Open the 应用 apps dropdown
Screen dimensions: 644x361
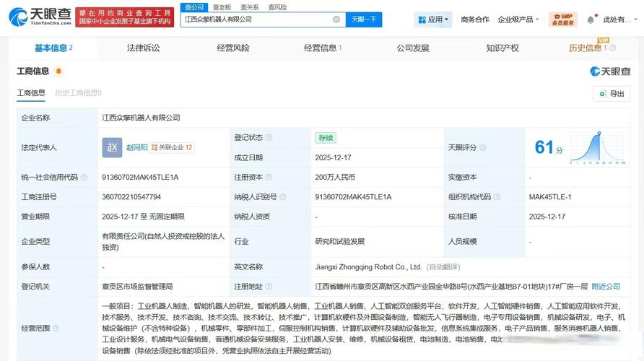tap(433, 19)
